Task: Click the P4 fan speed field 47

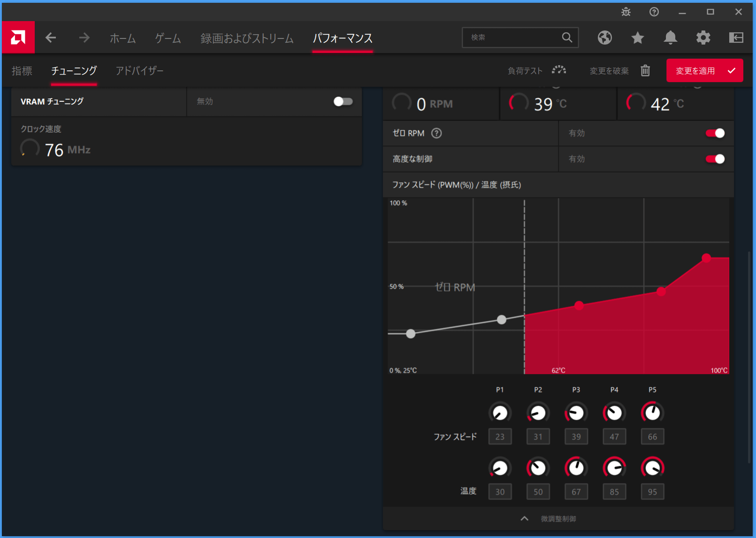Action: pos(614,437)
